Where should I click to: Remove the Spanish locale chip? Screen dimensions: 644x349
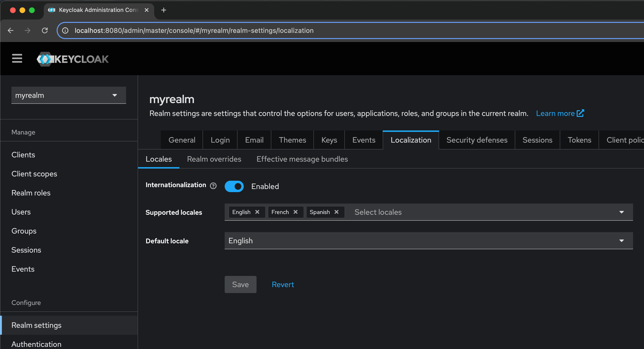(337, 212)
